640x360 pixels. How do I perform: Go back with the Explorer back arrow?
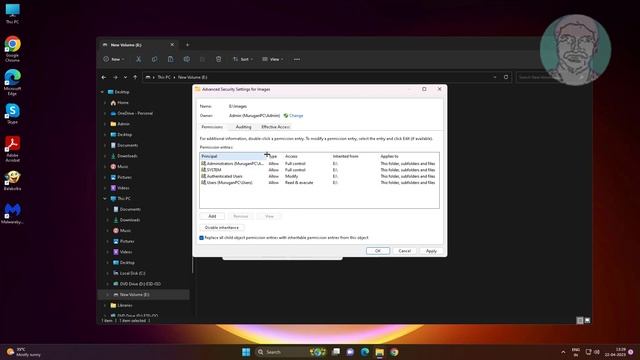(x=104, y=77)
